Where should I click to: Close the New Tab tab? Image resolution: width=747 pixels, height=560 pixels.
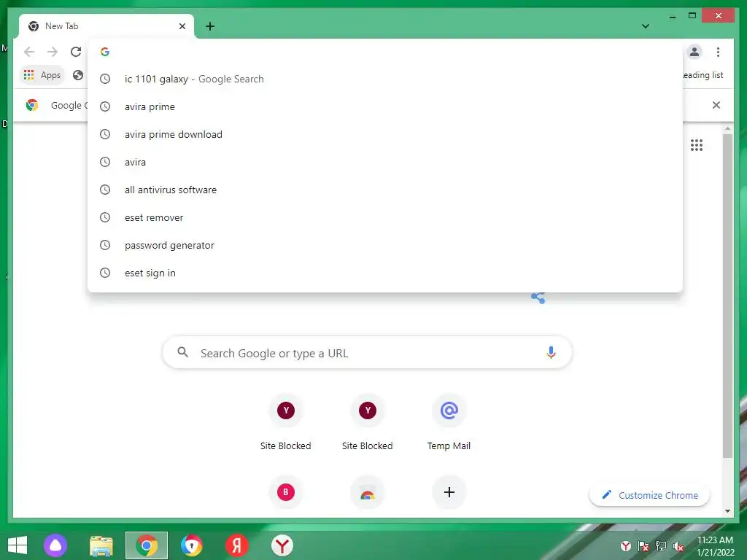coord(182,26)
